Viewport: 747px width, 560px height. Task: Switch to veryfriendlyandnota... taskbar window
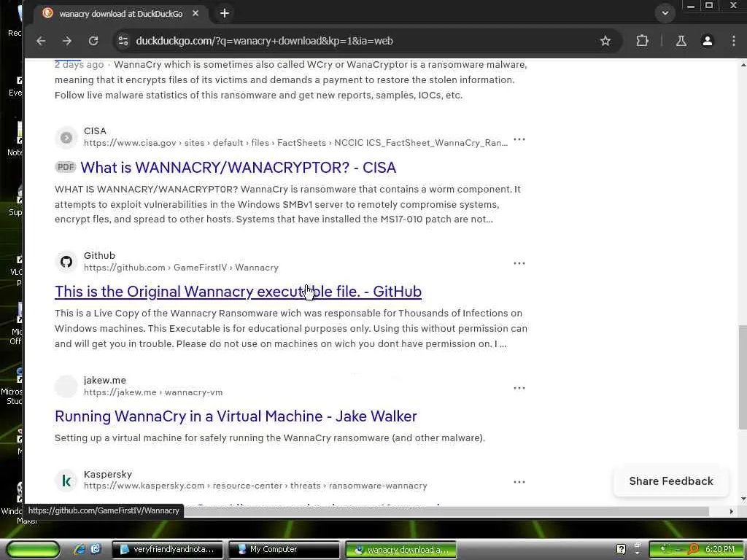pos(167,550)
